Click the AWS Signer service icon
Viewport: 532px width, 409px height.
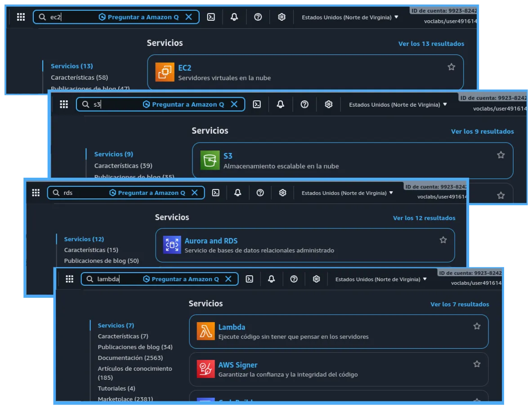click(205, 369)
